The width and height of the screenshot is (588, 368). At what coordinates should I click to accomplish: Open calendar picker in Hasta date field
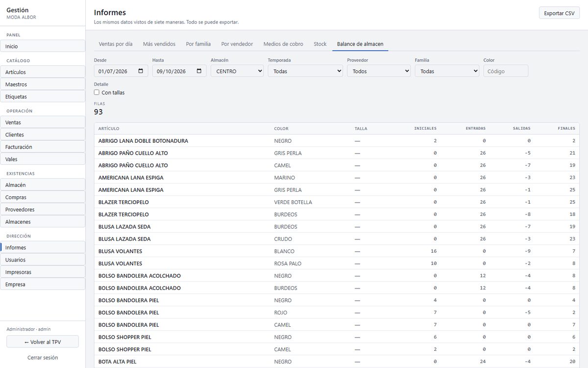click(x=199, y=71)
